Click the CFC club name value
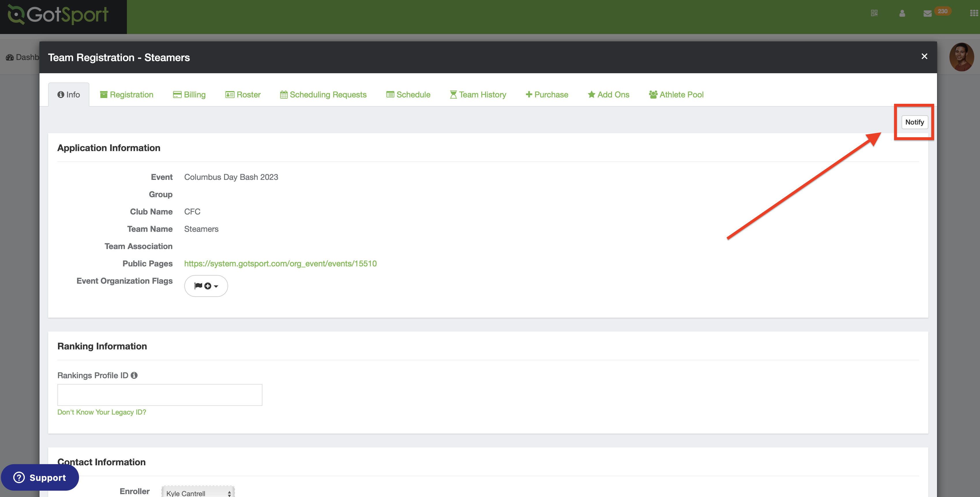This screenshot has width=980, height=497. point(192,212)
